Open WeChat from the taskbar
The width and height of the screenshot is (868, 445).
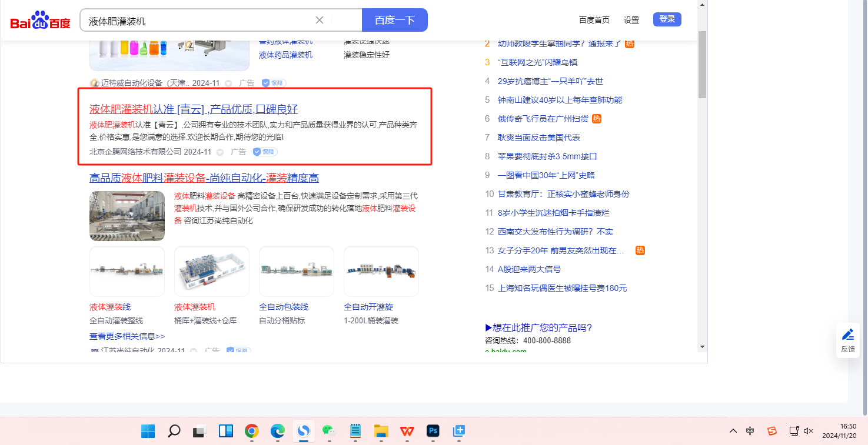pyautogui.click(x=329, y=431)
